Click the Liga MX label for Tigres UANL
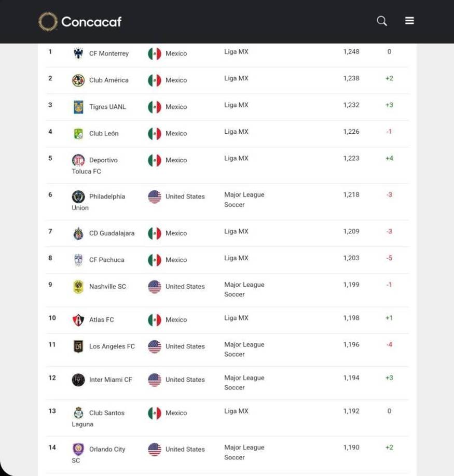The height and width of the screenshot is (476, 454). pyautogui.click(x=236, y=105)
